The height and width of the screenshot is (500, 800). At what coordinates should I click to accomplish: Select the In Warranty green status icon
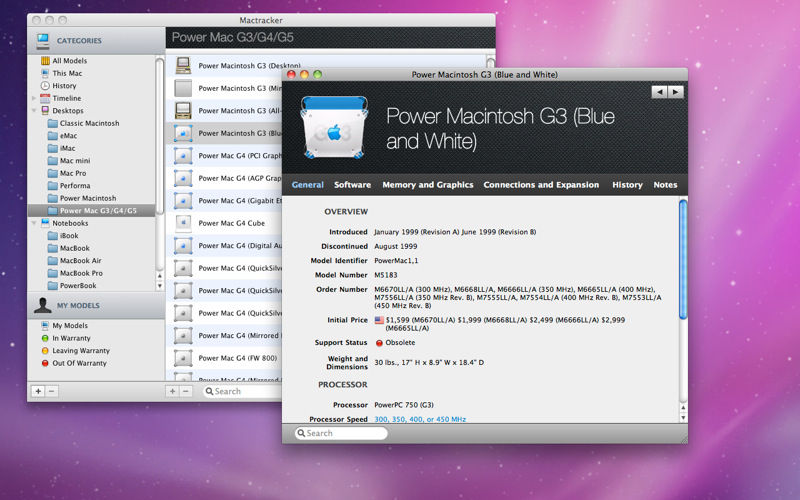click(x=44, y=338)
